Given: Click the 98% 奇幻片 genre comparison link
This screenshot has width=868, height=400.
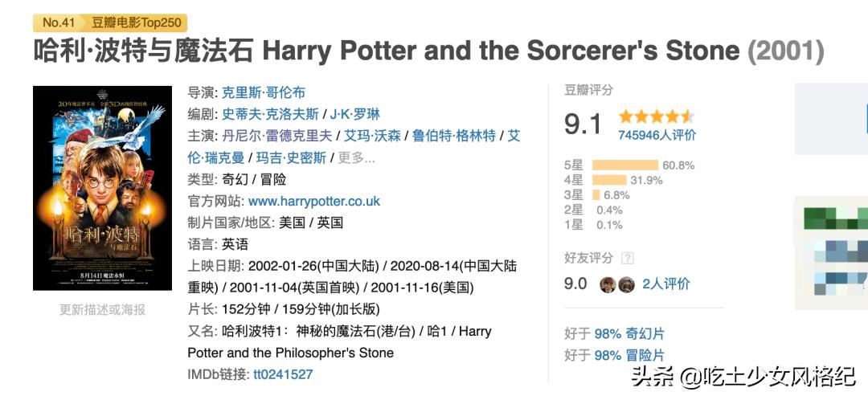Looking at the screenshot, I should [x=629, y=333].
